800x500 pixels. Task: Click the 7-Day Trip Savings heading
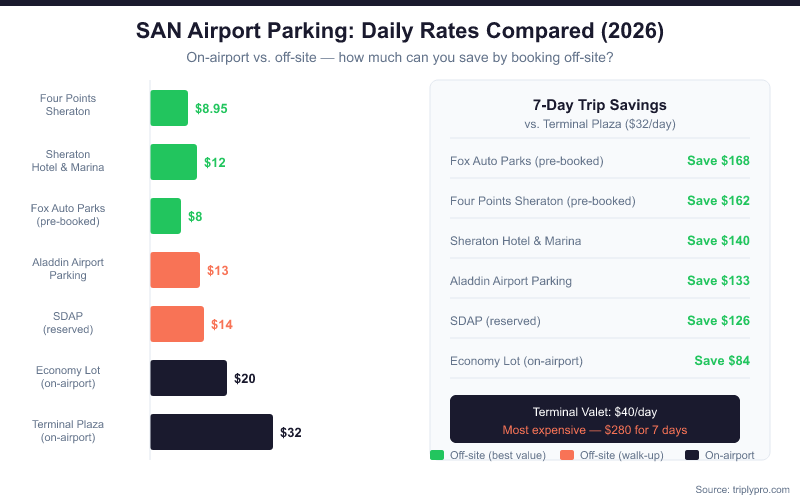tap(600, 105)
